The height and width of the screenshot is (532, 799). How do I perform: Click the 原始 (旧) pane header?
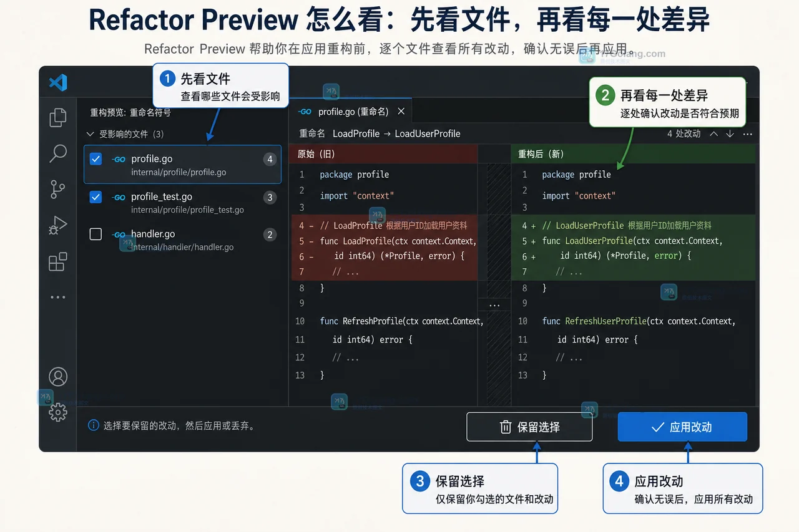385,154
